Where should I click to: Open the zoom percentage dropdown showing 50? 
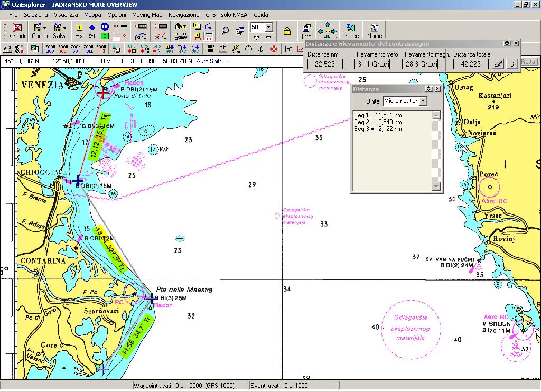click(269, 27)
